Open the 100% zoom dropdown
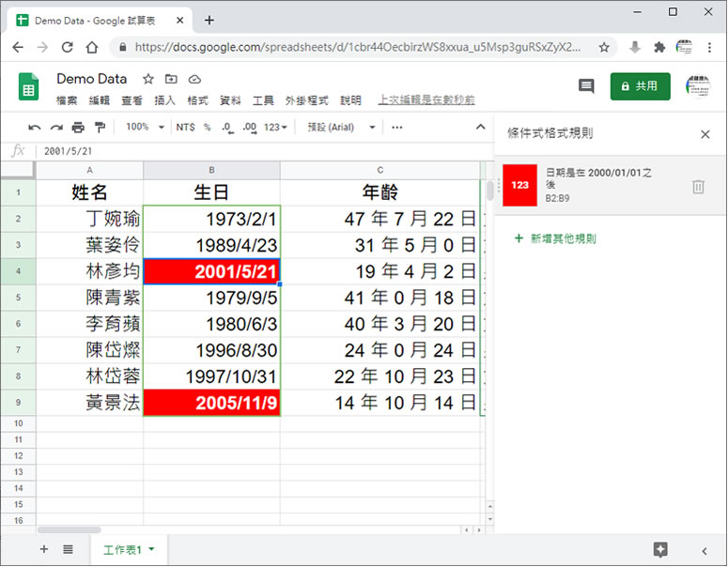The width and height of the screenshot is (728, 567). [145, 127]
